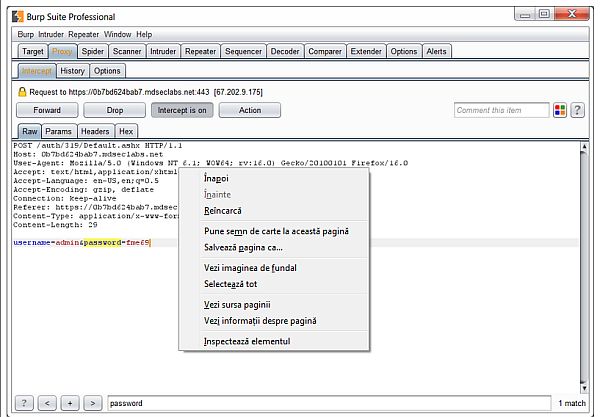Open the Intruder menu in menu bar
The image size is (600, 417).
[x=51, y=34]
